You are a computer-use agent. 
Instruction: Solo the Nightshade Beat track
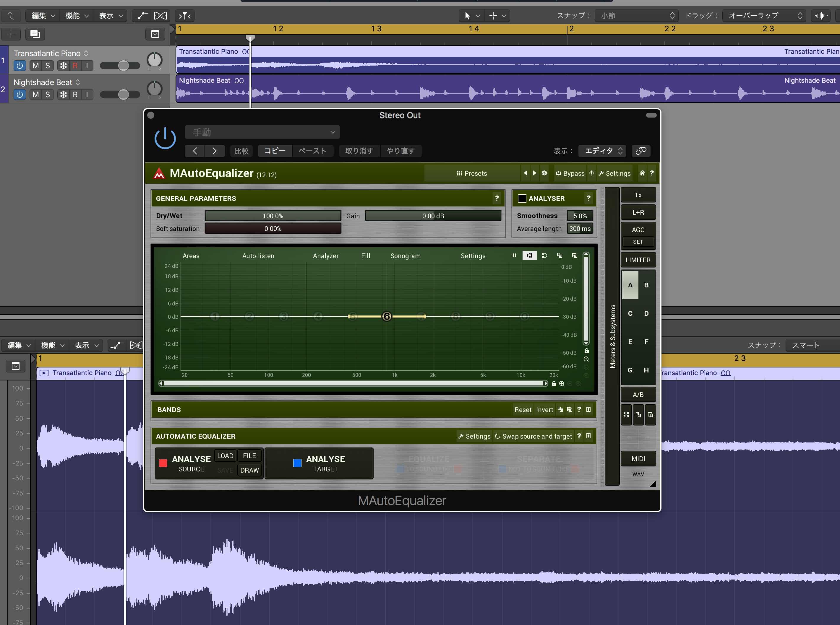[x=48, y=95]
